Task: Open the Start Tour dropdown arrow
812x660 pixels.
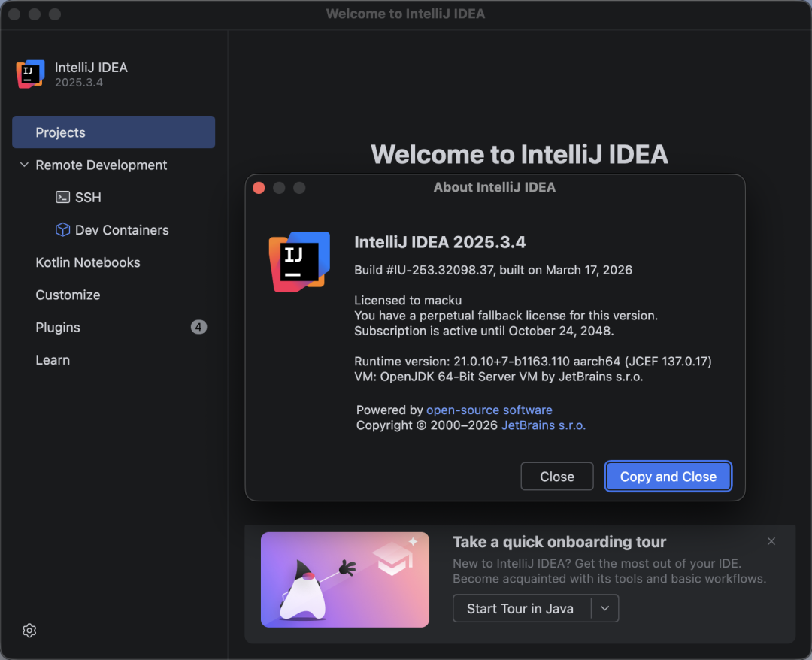Action: click(605, 609)
